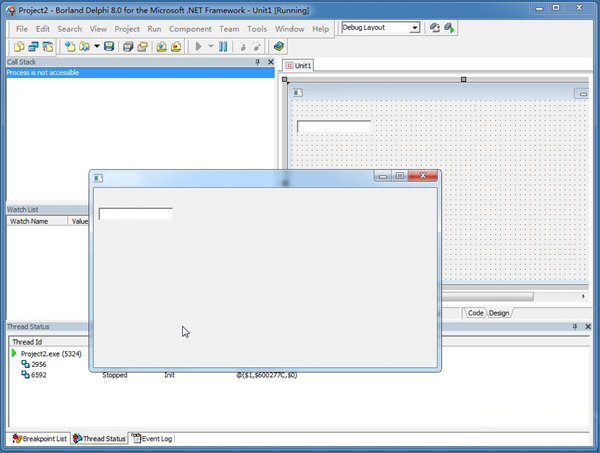Select the edit box on the design form
The width and height of the screenshot is (600, 453).
point(334,126)
